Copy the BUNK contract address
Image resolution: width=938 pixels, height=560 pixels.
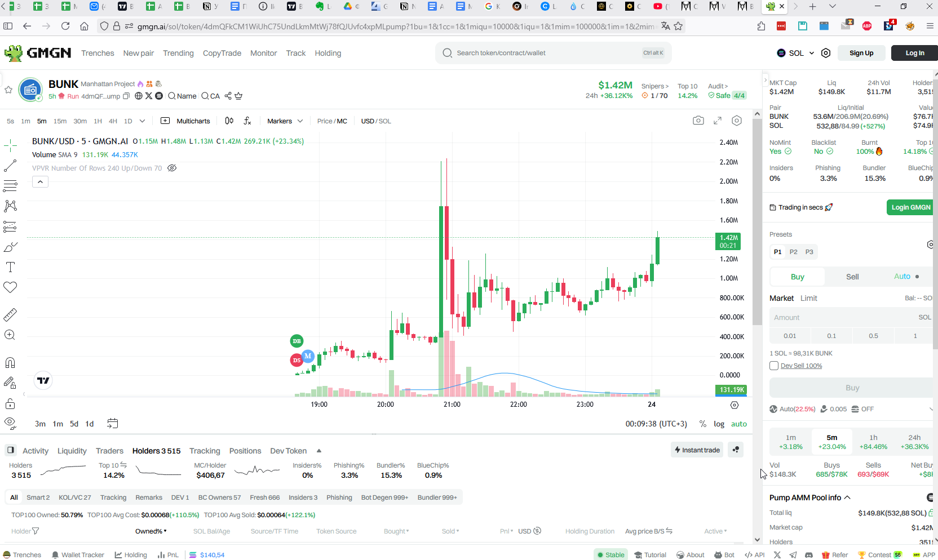point(126,96)
